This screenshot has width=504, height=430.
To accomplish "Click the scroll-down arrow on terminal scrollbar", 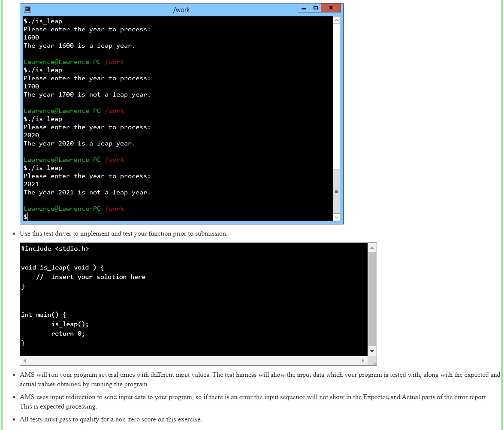I will 336,217.
